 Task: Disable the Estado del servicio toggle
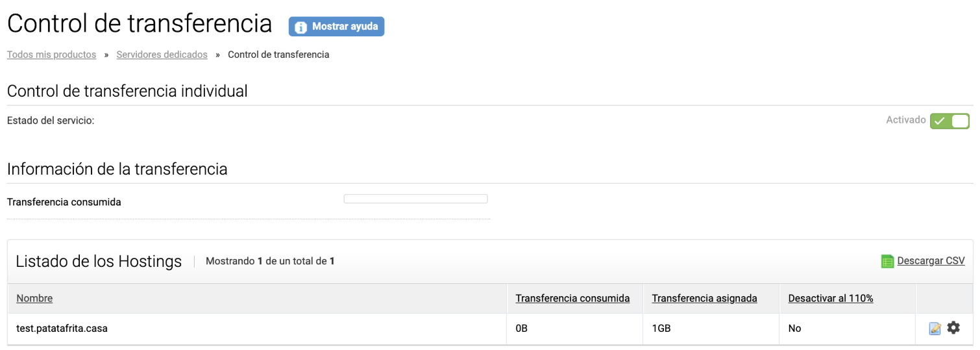click(949, 121)
